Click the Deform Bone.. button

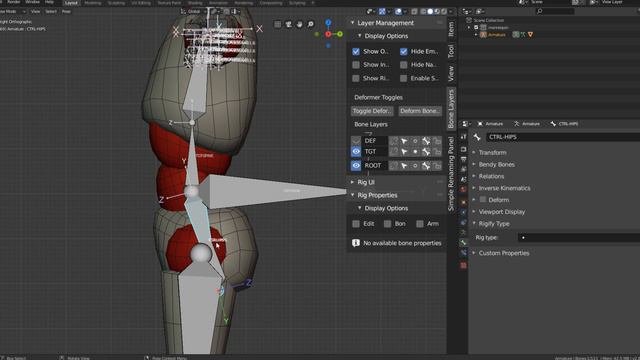[420, 111]
